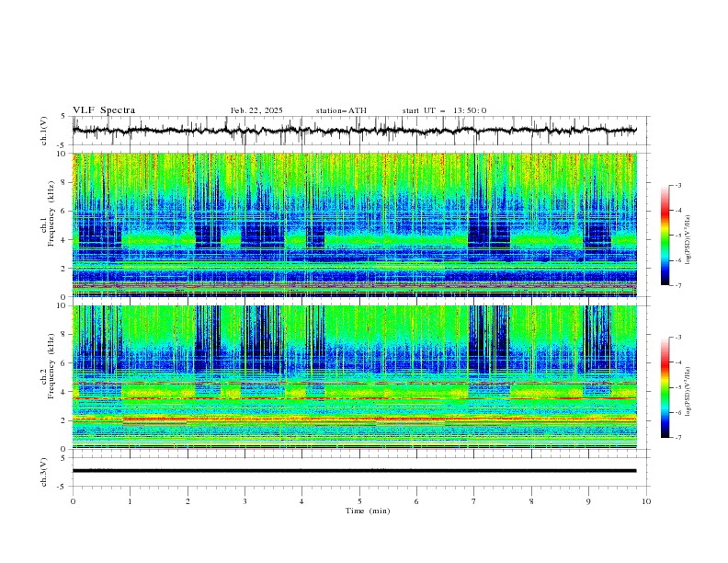This screenshot has width=728, height=563.
Task: Click the "8" kHz tick on ch.1 frequency axis
Action: point(65,182)
